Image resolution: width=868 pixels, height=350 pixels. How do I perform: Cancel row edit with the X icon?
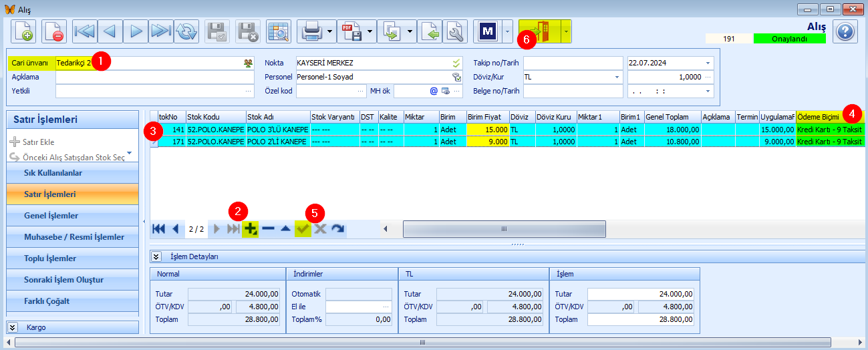pyautogui.click(x=320, y=228)
